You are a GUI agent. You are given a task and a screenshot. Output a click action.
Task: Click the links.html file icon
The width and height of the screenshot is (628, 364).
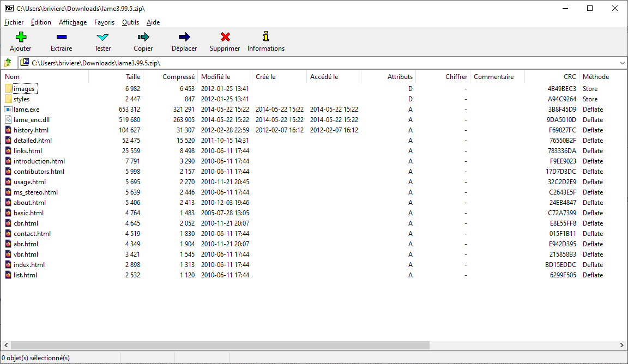tap(8, 151)
